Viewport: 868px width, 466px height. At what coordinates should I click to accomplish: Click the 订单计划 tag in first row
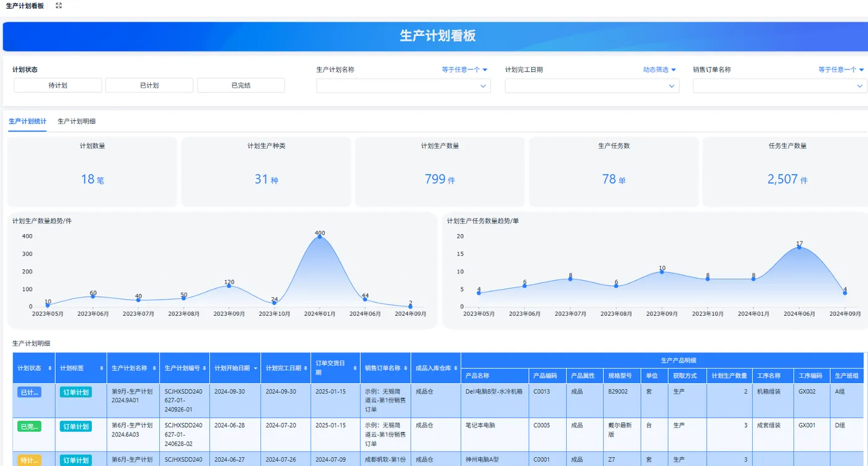tap(76, 392)
